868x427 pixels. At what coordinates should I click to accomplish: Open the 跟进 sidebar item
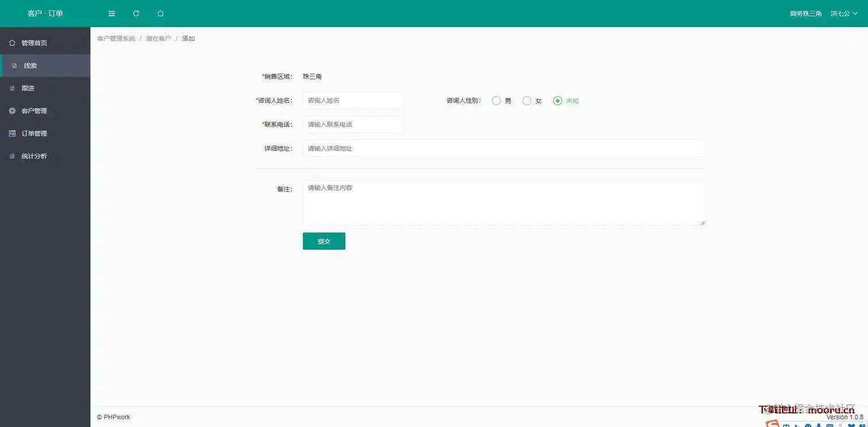[45, 88]
